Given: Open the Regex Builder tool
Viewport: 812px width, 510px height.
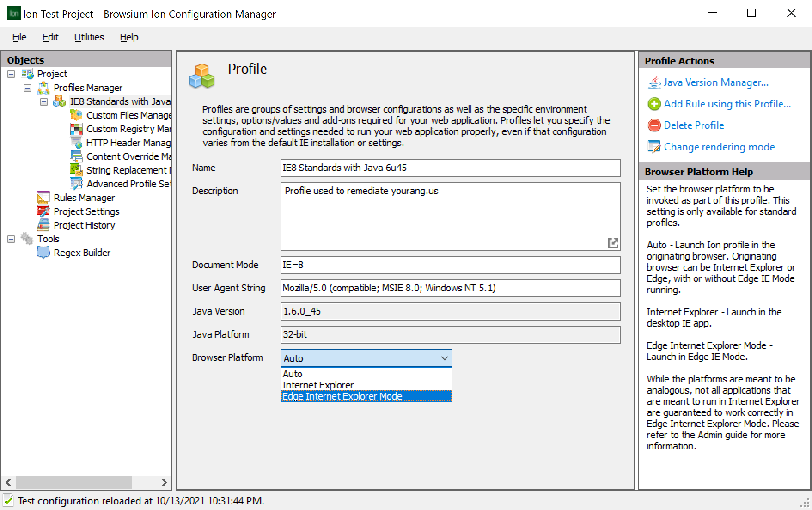Looking at the screenshot, I should [82, 252].
